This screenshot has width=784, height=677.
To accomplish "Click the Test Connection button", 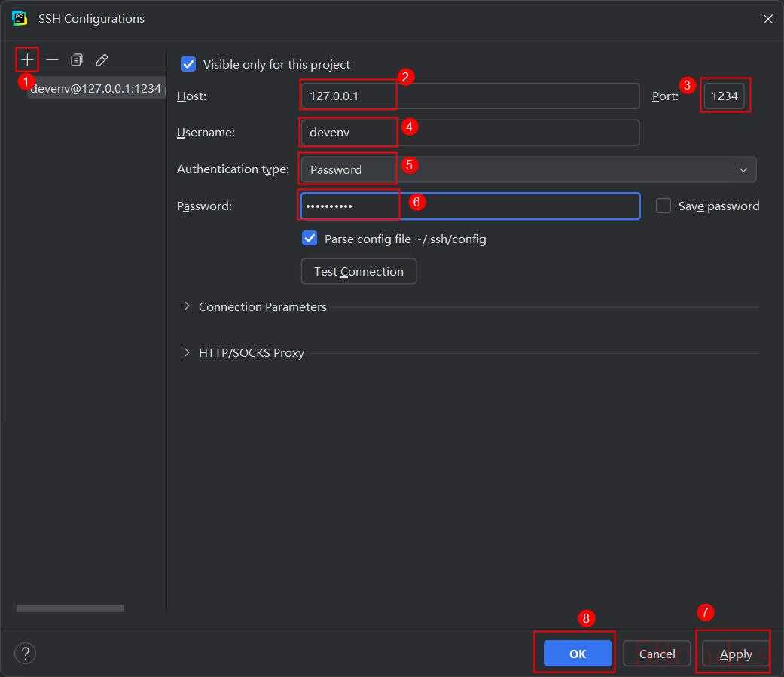I will 358,271.
